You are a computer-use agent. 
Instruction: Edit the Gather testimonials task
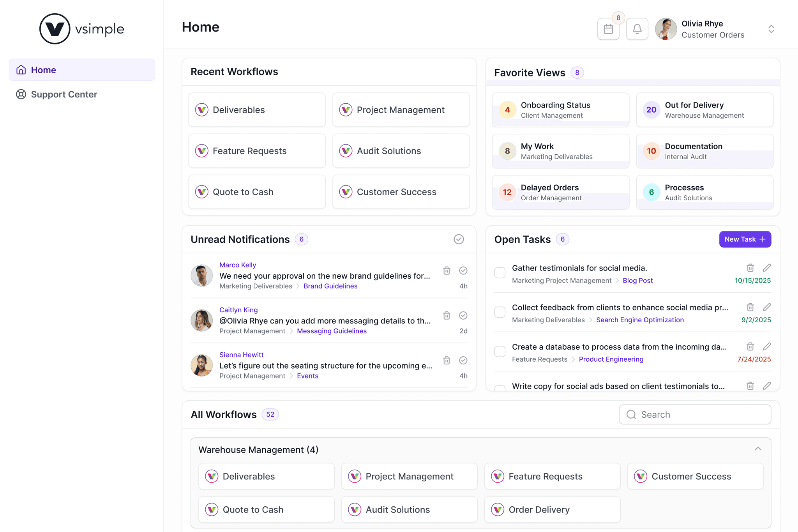click(x=766, y=268)
